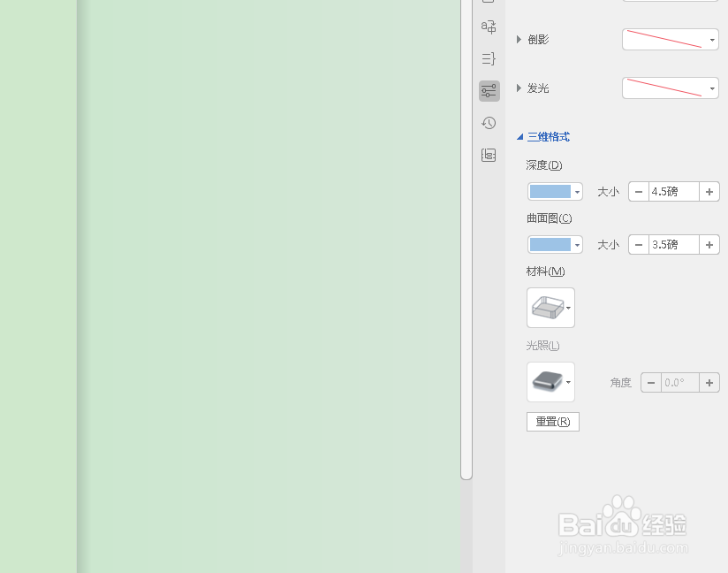The width and height of the screenshot is (728, 573).
Task: Decrease the 角度 angle value
Action: click(x=651, y=383)
